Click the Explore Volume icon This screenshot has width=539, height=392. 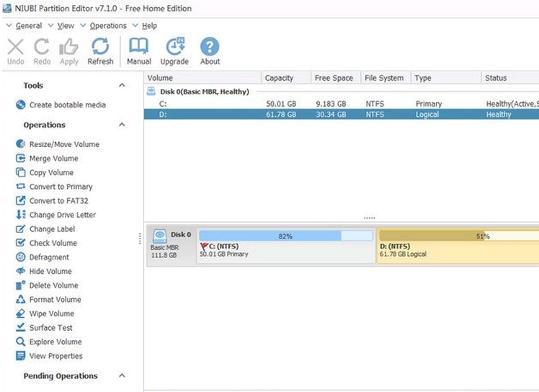(21, 342)
